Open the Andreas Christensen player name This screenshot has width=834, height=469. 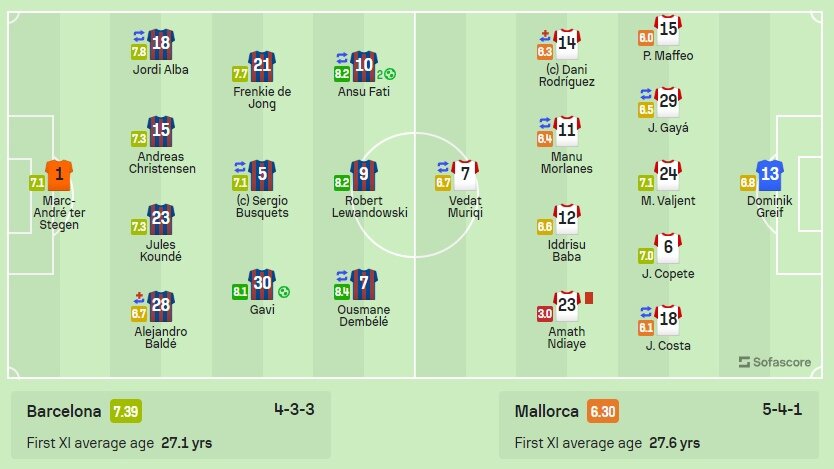point(162,163)
